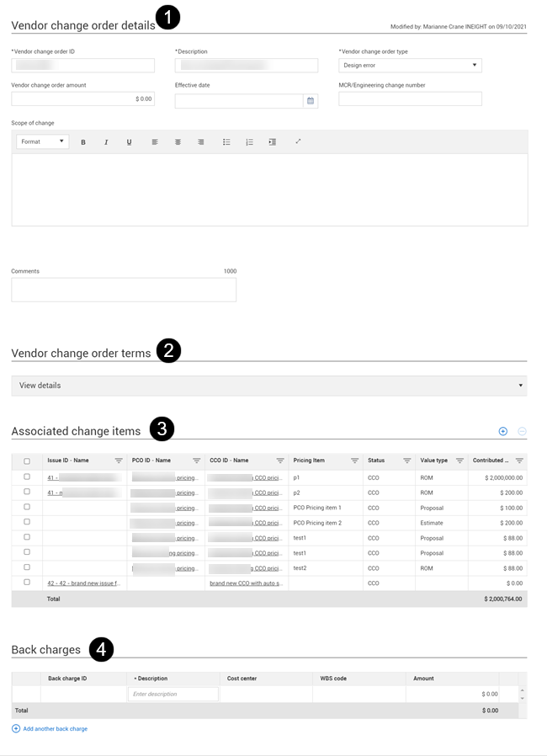Expand the View details terms section
Viewport: 547px width, 756px height.
point(268,386)
